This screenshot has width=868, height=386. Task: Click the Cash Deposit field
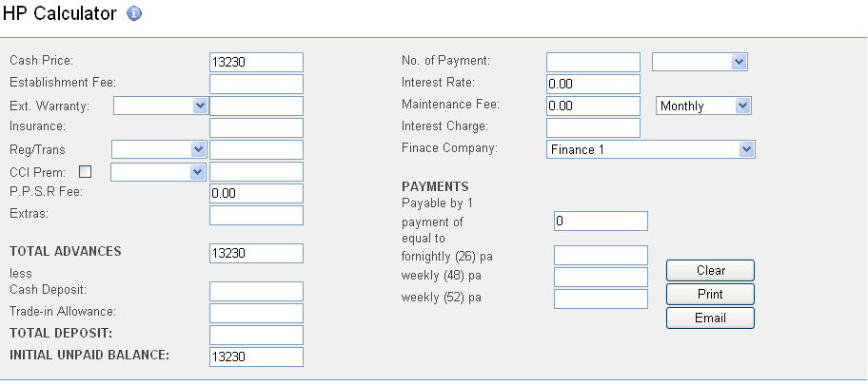point(256,291)
